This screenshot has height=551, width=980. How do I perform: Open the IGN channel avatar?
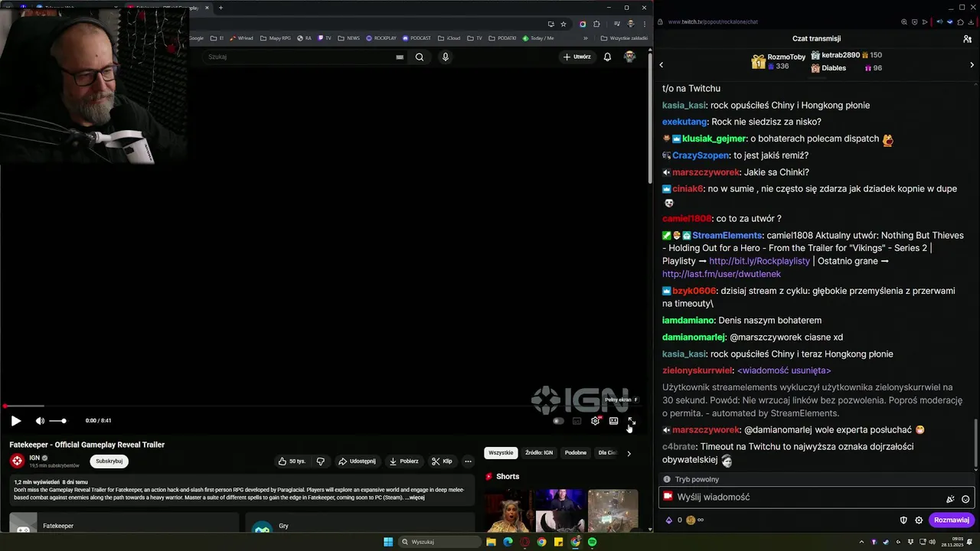point(17,461)
